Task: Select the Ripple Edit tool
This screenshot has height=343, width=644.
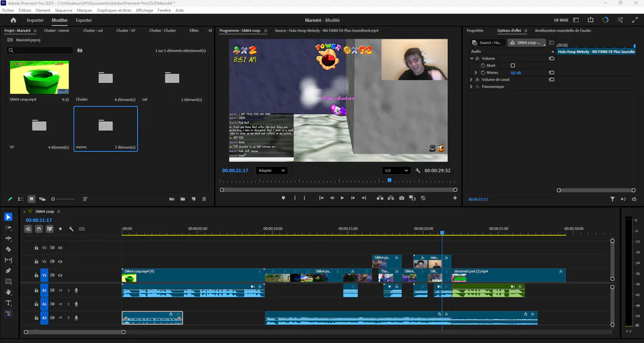Action: point(8,238)
